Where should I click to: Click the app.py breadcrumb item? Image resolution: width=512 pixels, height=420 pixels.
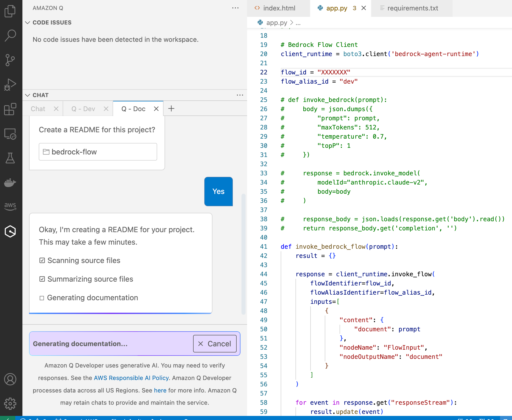coord(277,22)
